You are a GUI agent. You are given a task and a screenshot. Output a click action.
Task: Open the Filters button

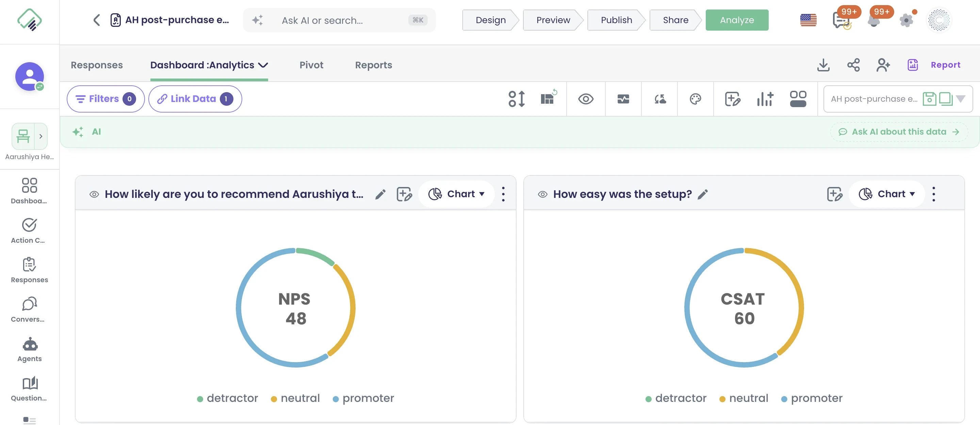(106, 99)
